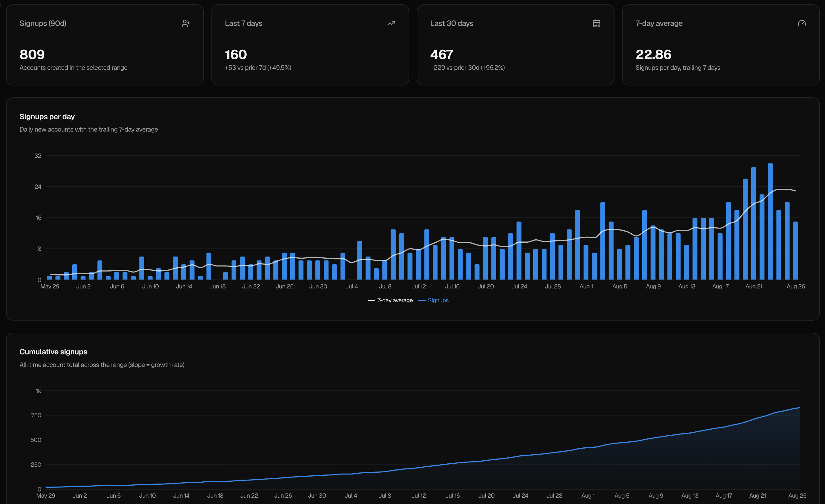Click the Aug 26 label on bar chart axis

tap(795, 286)
